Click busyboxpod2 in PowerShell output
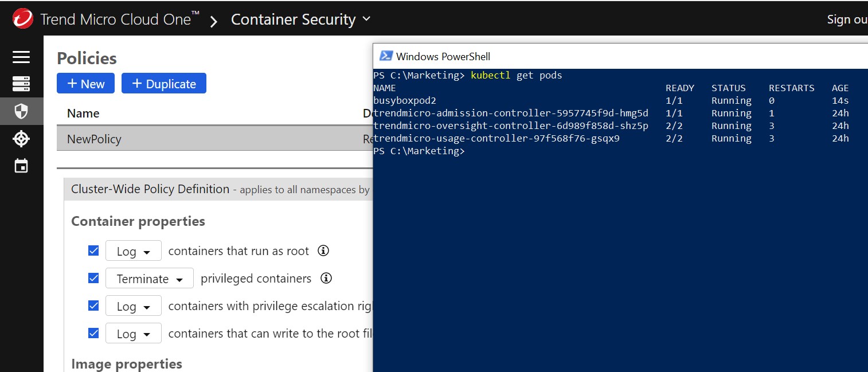Screen dimensions: 868x372 405,100
